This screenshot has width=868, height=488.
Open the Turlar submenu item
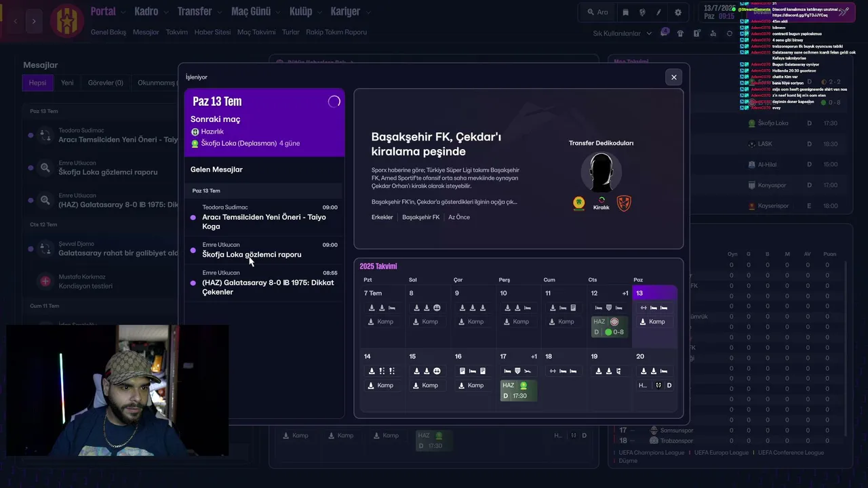(x=290, y=32)
